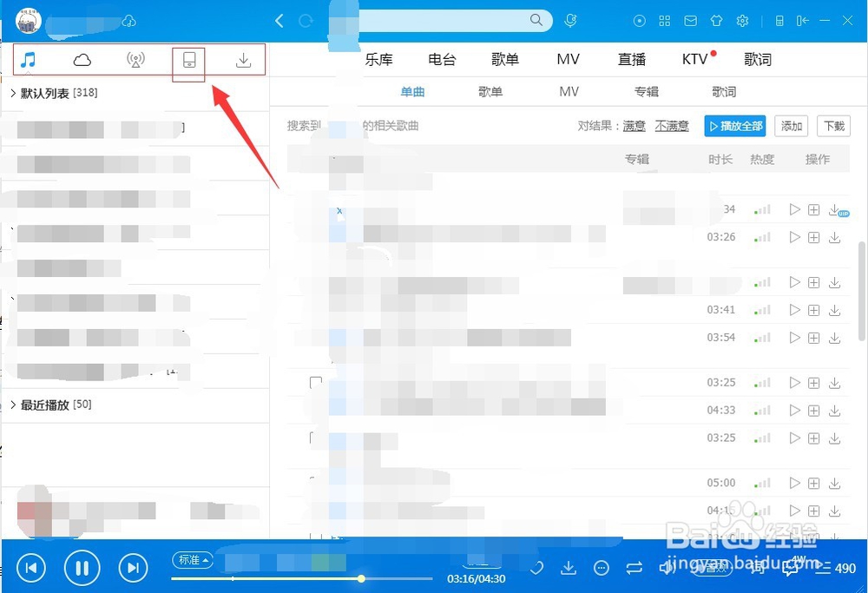Click the 不满意 feedback link
This screenshot has height=593, width=868.
[671, 125]
